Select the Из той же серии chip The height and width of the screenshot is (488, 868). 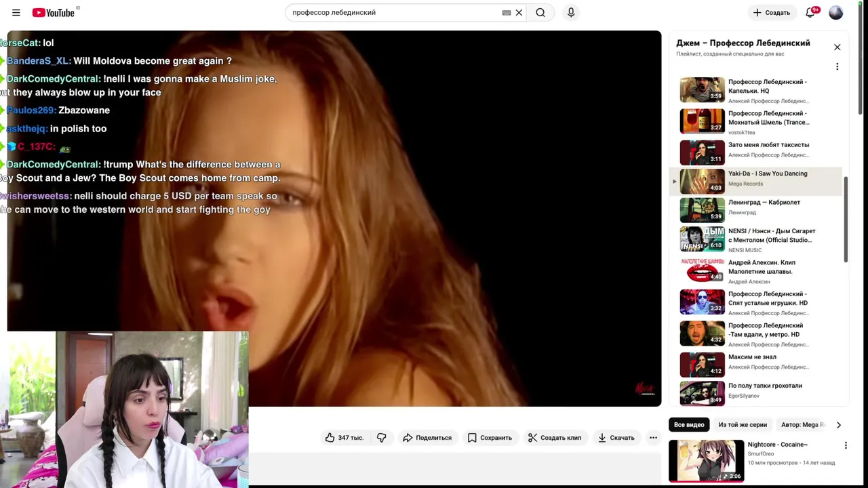coord(743,425)
